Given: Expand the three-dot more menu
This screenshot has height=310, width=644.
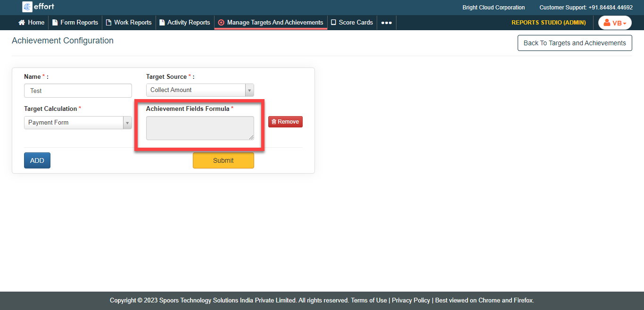Looking at the screenshot, I should (x=386, y=23).
